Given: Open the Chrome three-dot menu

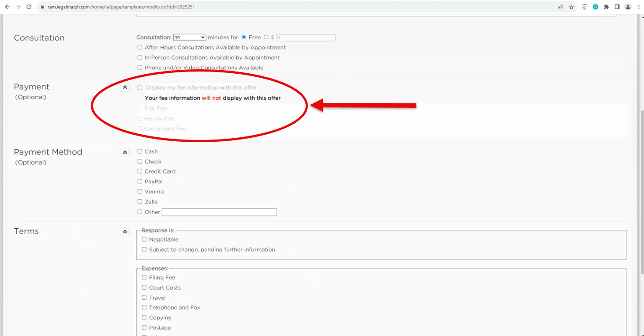Looking at the screenshot, I should [x=639, y=7].
